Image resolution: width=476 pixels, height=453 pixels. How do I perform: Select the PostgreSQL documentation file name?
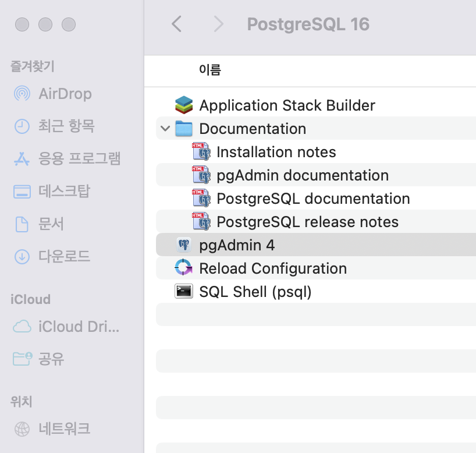(x=313, y=199)
